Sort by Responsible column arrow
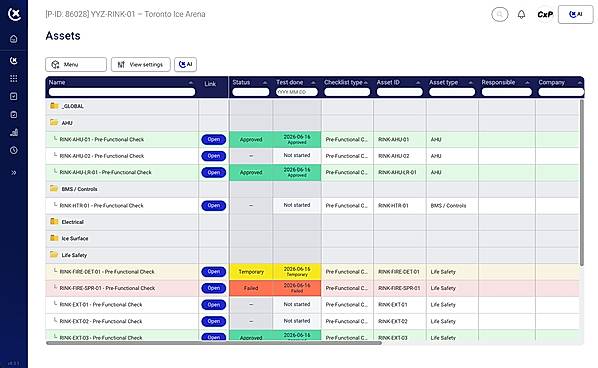The width and height of the screenshot is (598, 368). (527, 83)
